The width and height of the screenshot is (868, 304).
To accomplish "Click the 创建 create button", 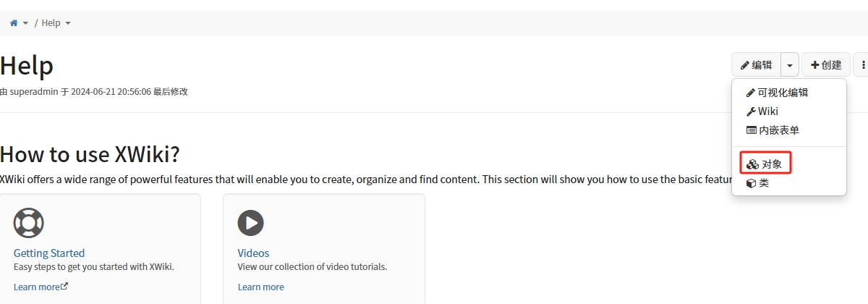I will tap(826, 65).
